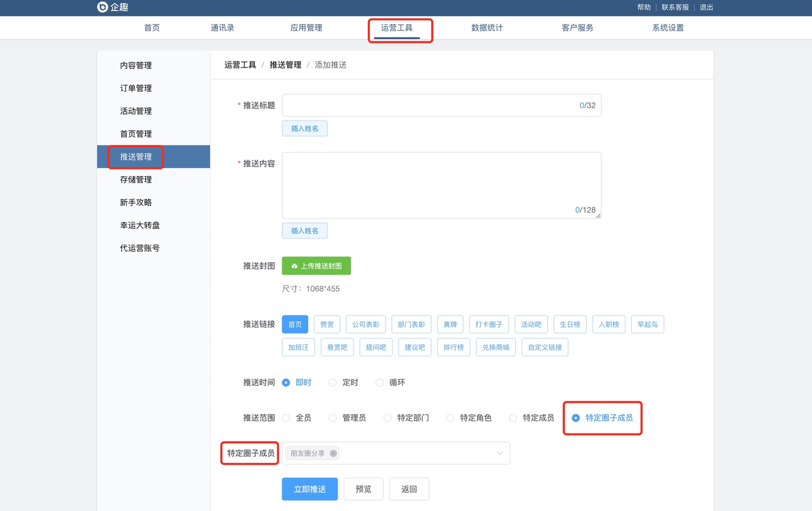
Task: Open the 首页 top navigation tab
Action: 152,28
